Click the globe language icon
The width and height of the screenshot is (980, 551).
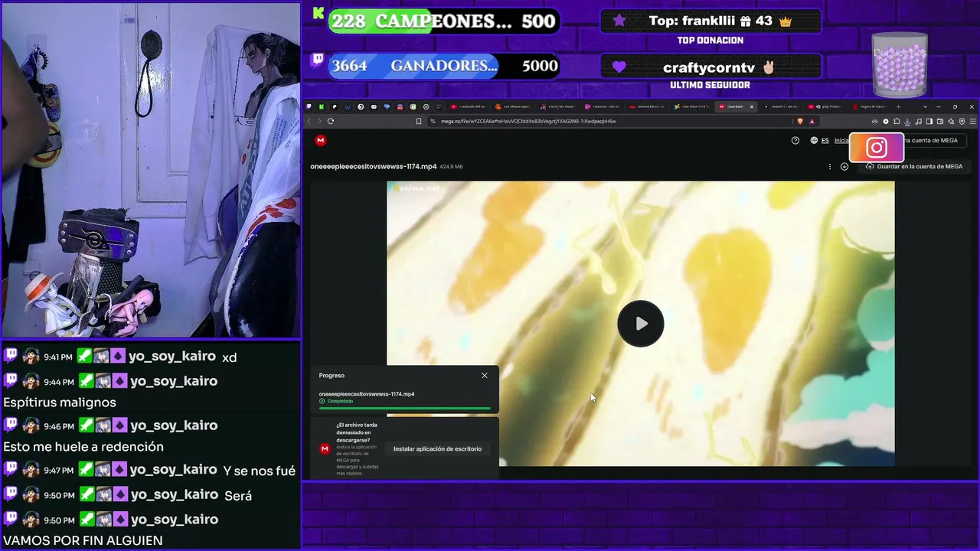[x=814, y=140]
